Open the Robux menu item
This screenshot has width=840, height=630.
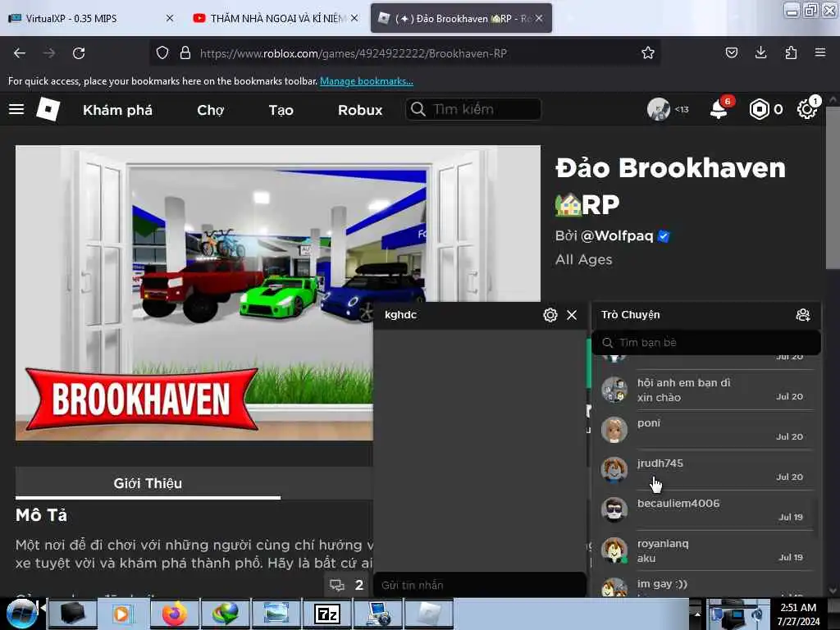point(360,111)
